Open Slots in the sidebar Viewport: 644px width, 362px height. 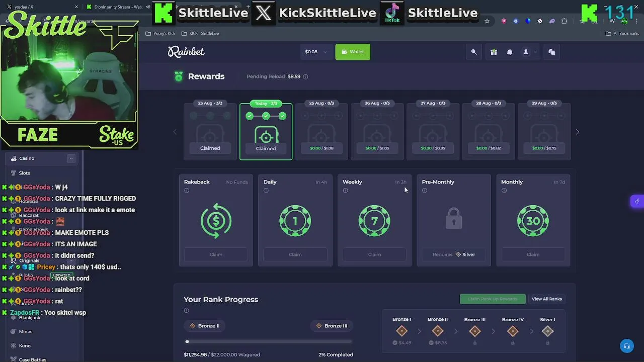coord(24,173)
